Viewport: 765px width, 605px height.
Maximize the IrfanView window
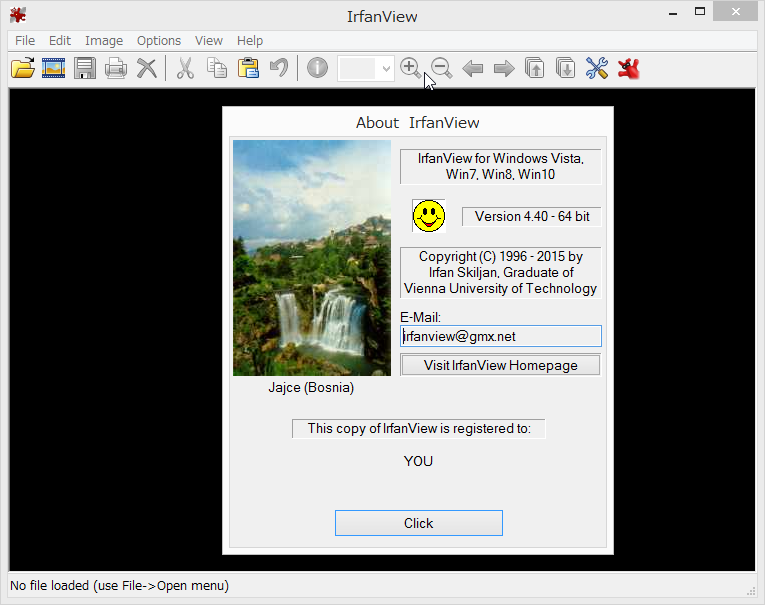tap(700, 12)
